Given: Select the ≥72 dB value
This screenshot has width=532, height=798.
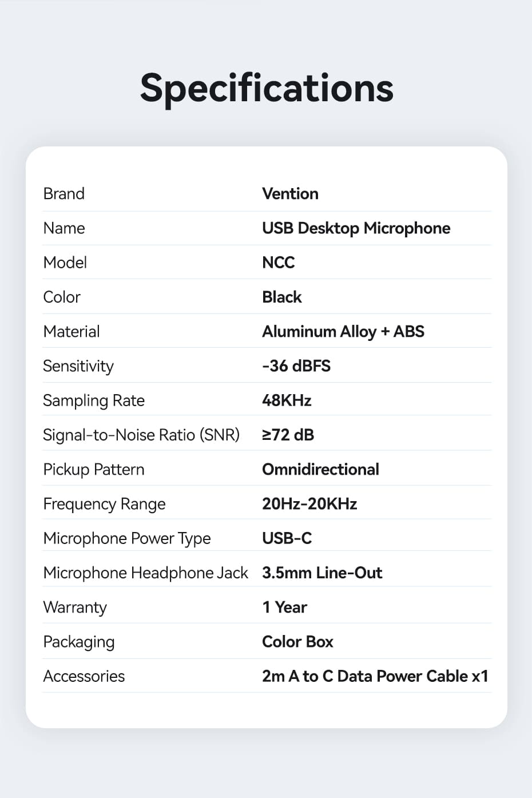Looking at the screenshot, I should (288, 435).
